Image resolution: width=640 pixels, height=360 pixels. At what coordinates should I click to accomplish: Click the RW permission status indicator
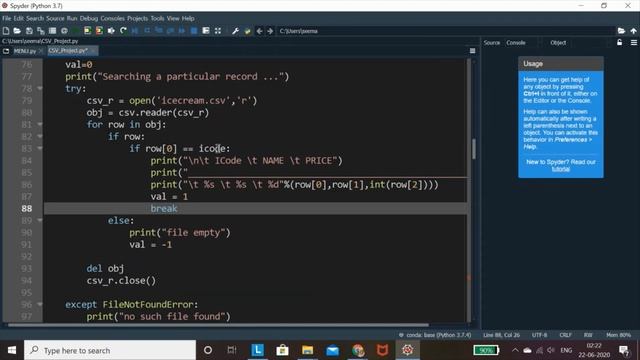(588, 335)
